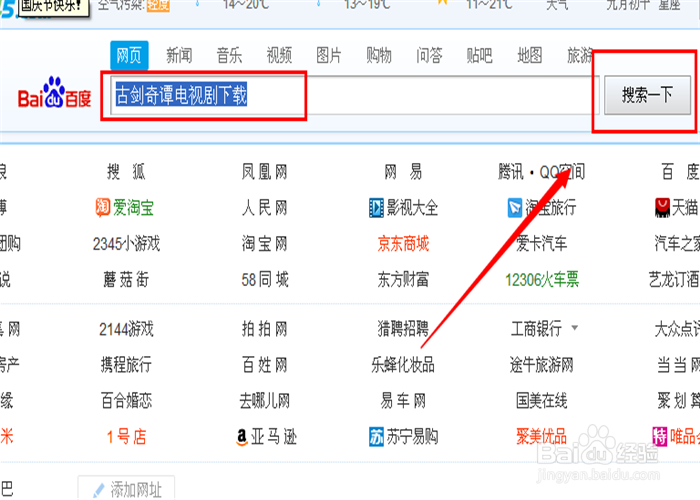This screenshot has height=500, width=700.
Task: Open the 12306火车票 link
Action: 542,280
